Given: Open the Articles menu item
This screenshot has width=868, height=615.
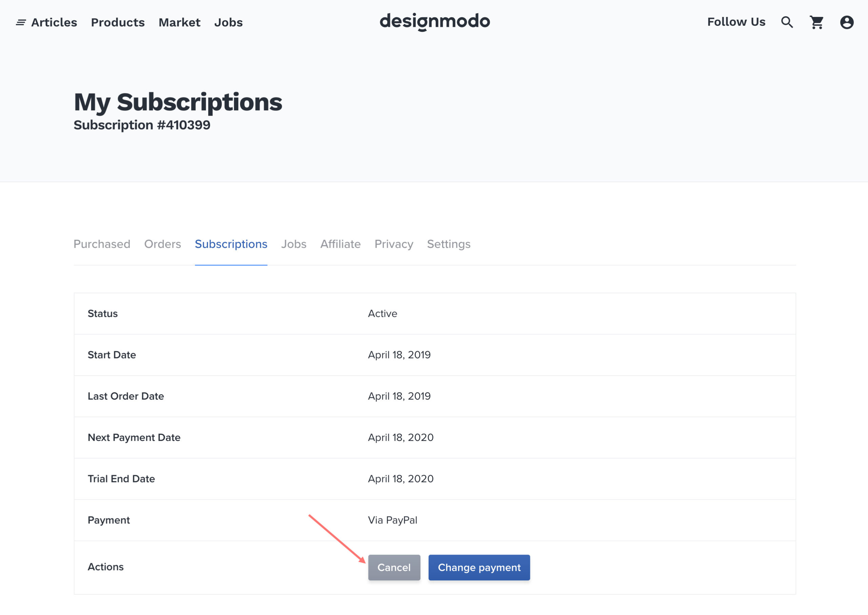Looking at the screenshot, I should tap(54, 22).
